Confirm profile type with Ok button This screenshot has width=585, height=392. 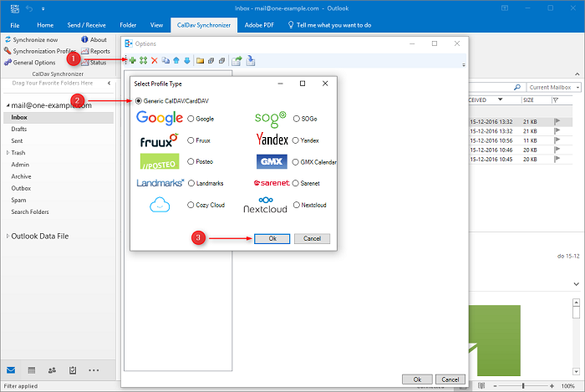[x=271, y=238]
